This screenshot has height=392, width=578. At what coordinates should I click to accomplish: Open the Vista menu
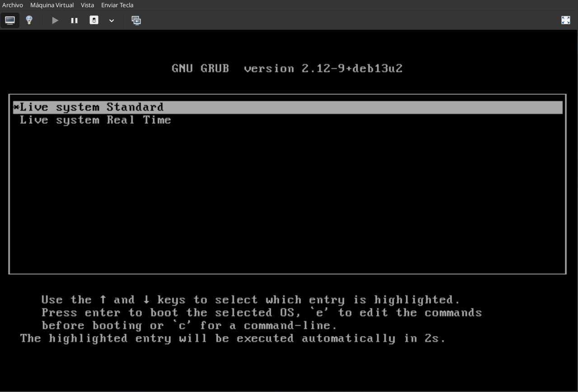[87, 5]
